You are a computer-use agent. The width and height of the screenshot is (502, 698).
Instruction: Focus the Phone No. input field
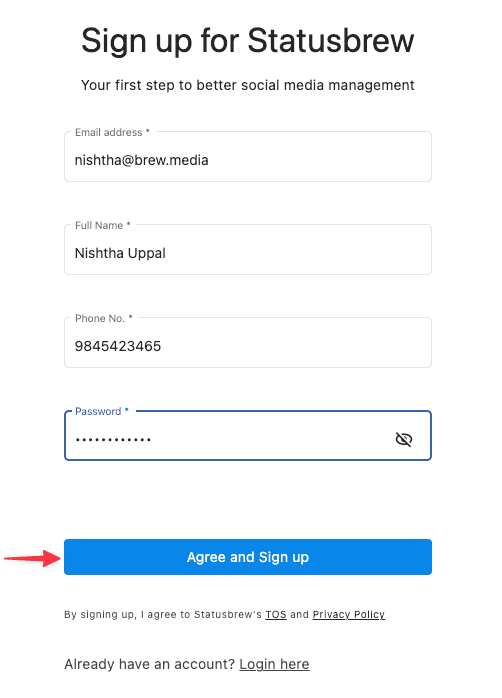[248, 343]
